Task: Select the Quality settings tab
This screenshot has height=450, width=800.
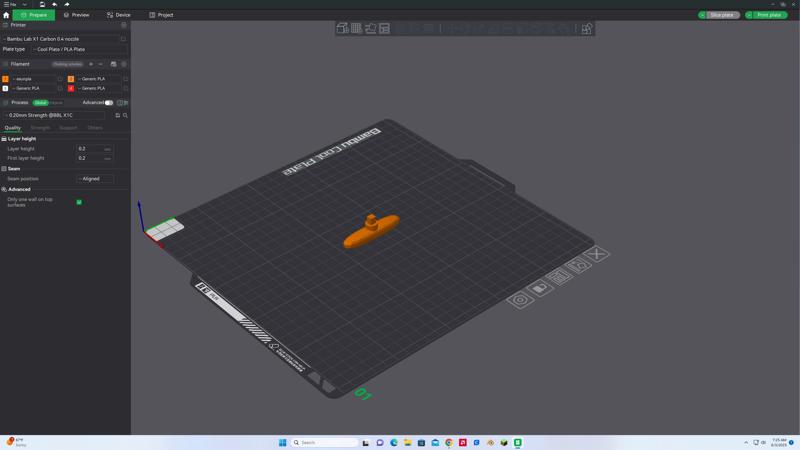Action: [13, 128]
